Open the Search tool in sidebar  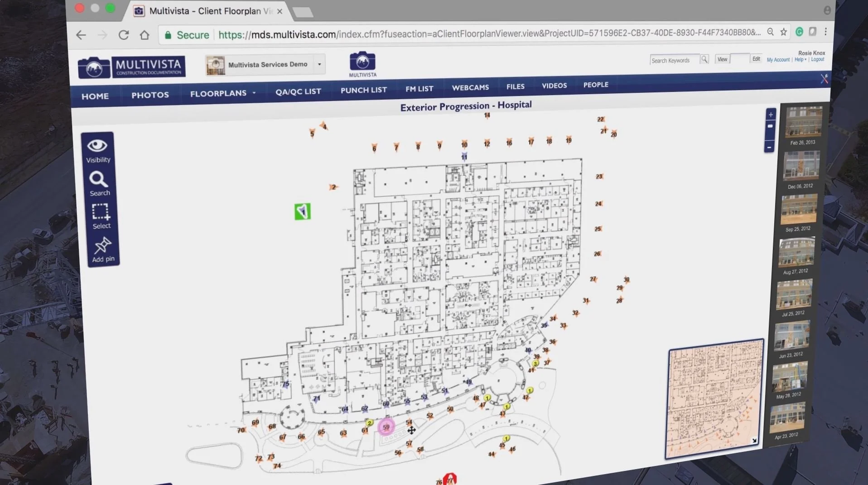tap(99, 184)
